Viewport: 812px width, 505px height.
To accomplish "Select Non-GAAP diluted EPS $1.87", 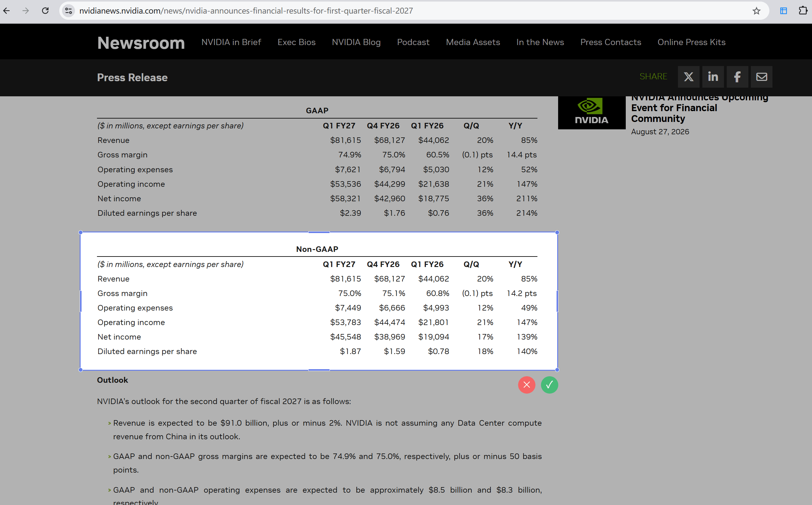I will (350, 351).
